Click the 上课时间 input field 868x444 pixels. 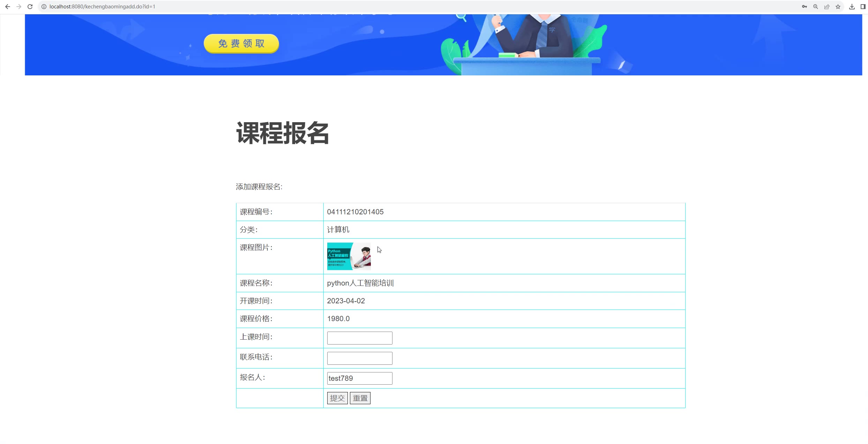(x=359, y=338)
